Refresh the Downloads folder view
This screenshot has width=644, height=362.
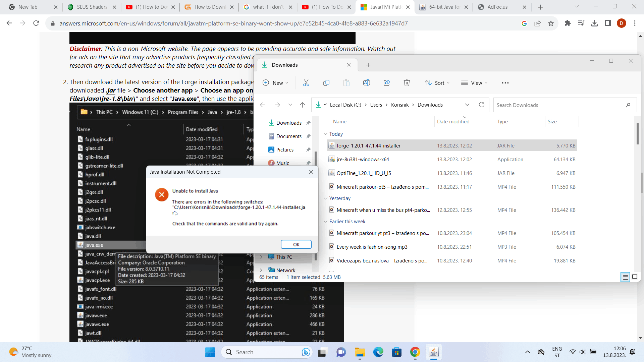point(482,105)
